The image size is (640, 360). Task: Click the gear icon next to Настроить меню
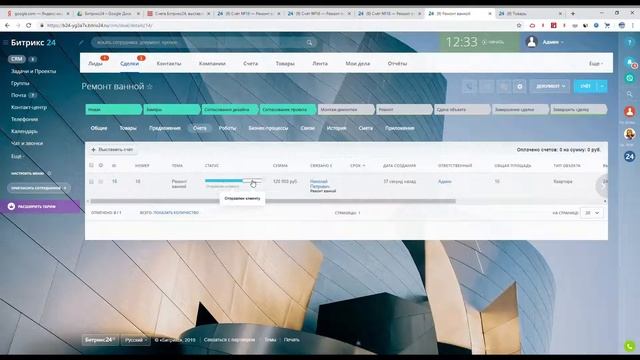click(x=49, y=173)
